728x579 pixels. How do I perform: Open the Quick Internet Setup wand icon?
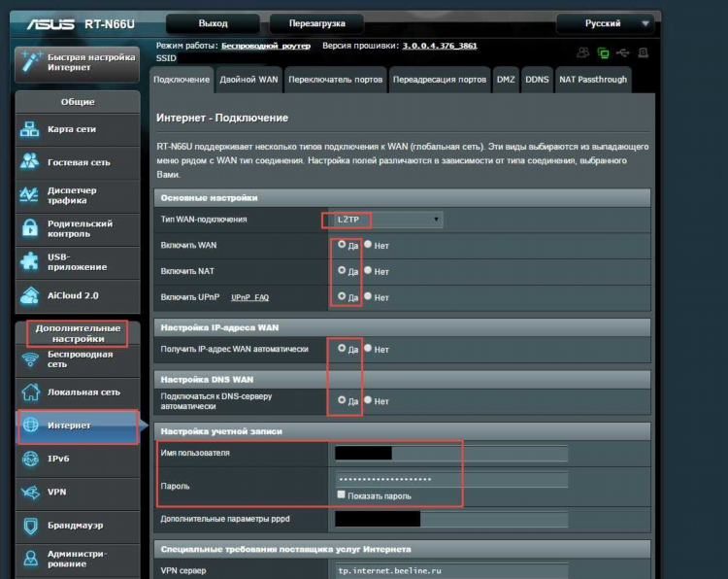pyautogui.click(x=31, y=62)
